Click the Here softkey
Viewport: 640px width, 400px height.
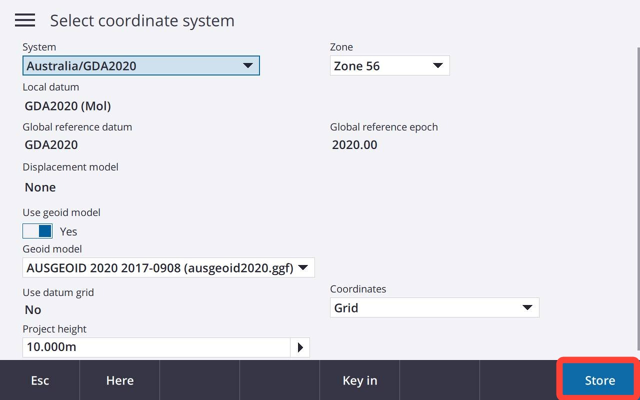120,380
